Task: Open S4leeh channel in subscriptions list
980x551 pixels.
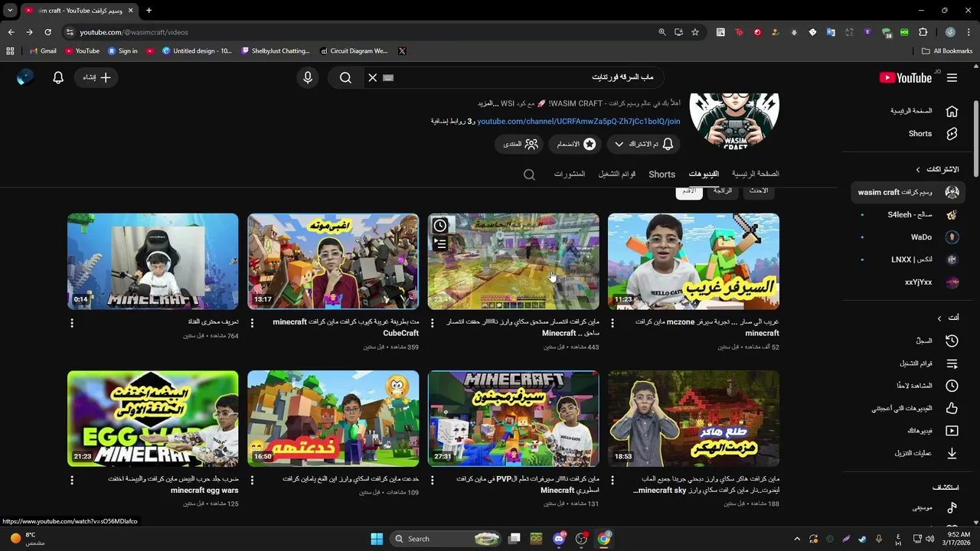Action: [x=908, y=215]
